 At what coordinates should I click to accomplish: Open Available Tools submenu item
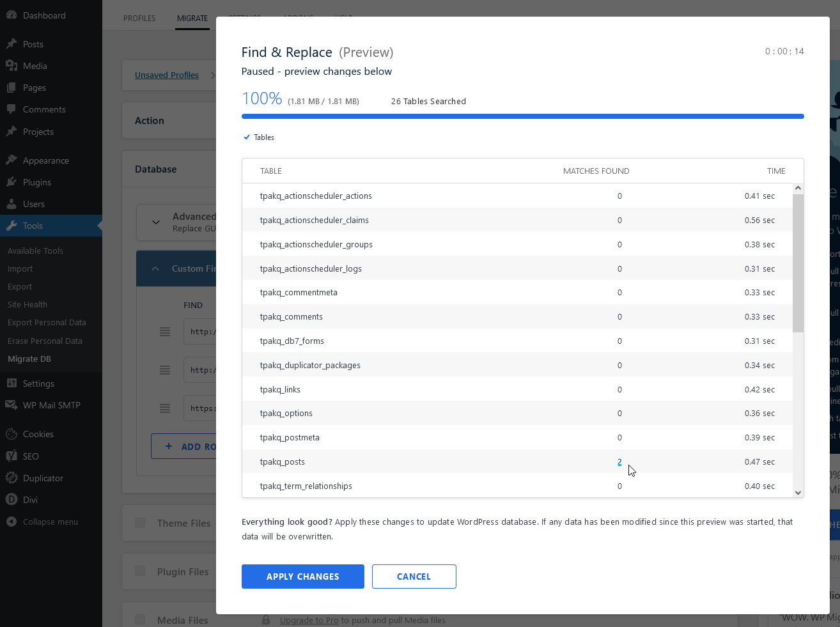tap(35, 251)
